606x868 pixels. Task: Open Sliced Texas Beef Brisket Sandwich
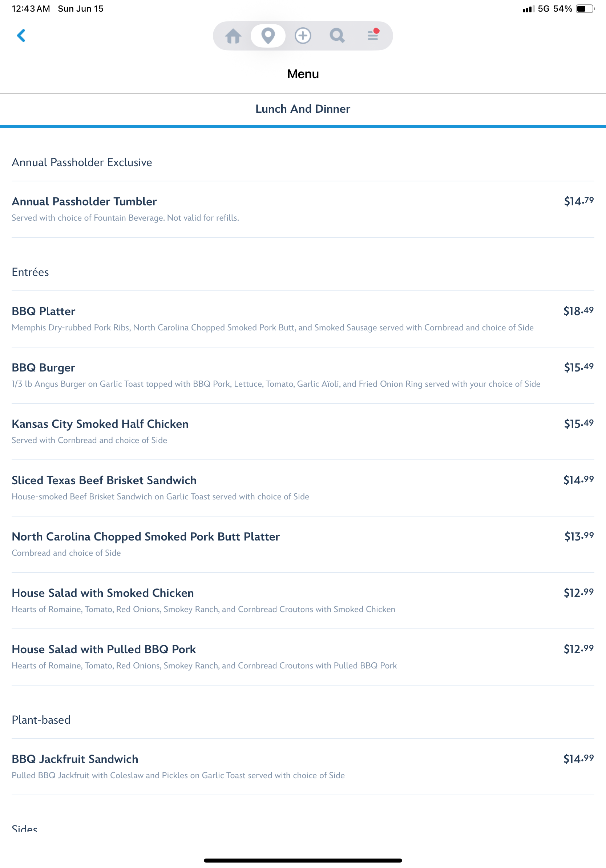pyautogui.click(x=104, y=480)
